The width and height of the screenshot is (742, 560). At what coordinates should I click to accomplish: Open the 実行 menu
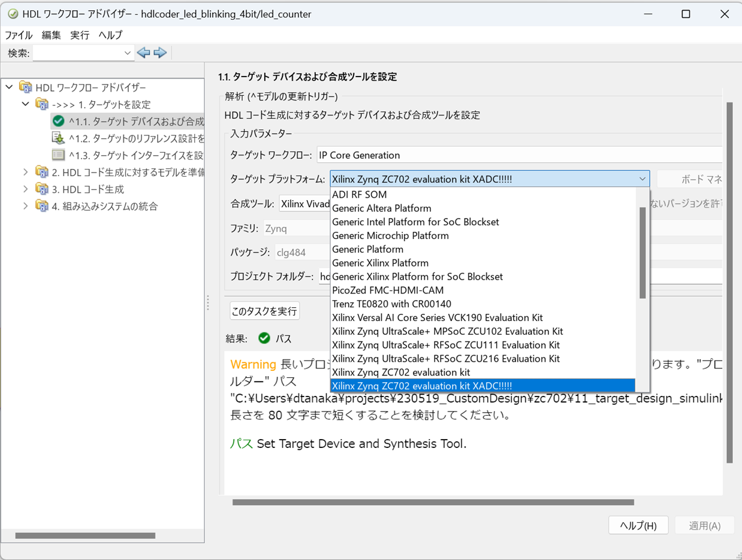tap(80, 35)
